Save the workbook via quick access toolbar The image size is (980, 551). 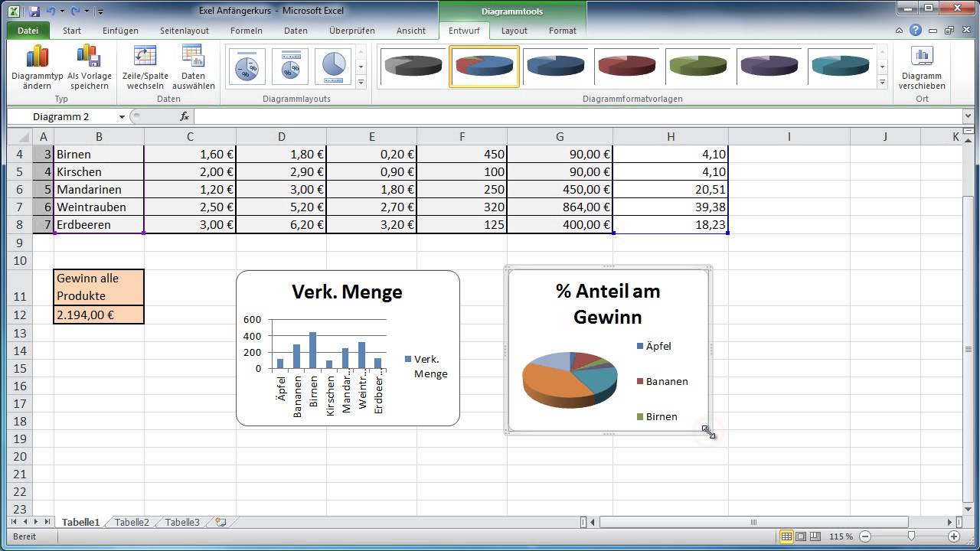point(34,11)
